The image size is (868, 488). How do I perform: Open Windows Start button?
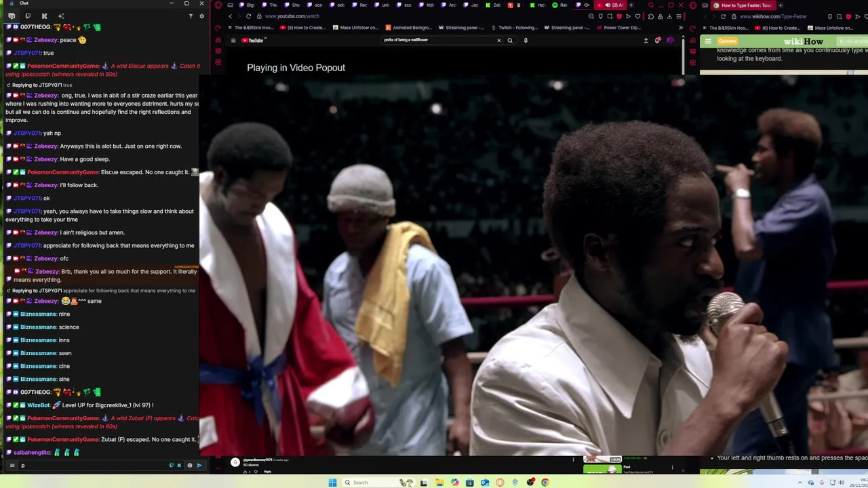332,483
